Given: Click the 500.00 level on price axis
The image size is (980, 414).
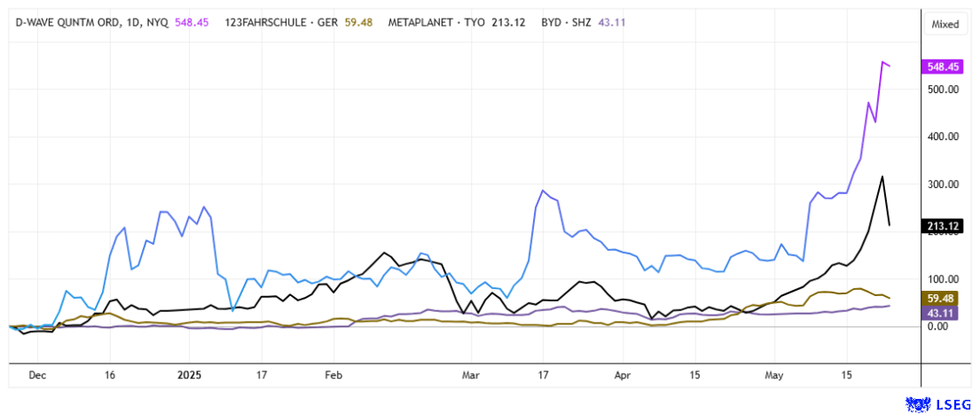Looking at the screenshot, I should point(942,90).
